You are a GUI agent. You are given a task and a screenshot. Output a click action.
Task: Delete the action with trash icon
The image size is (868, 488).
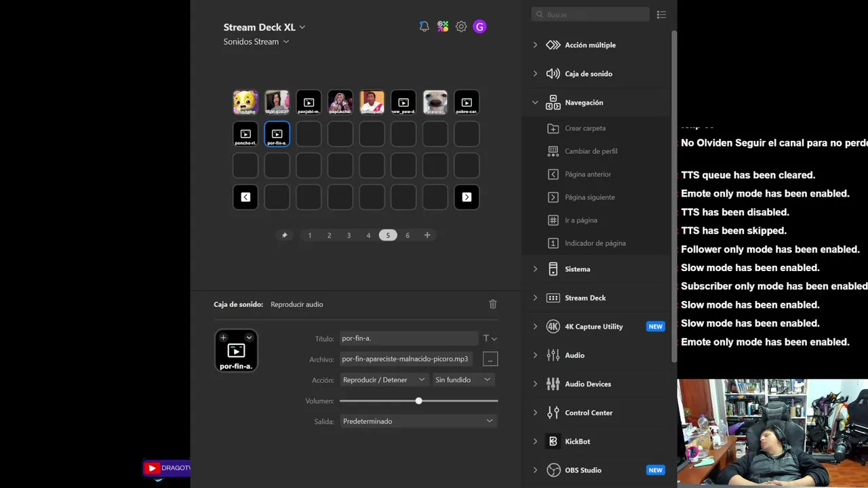click(x=493, y=304)
